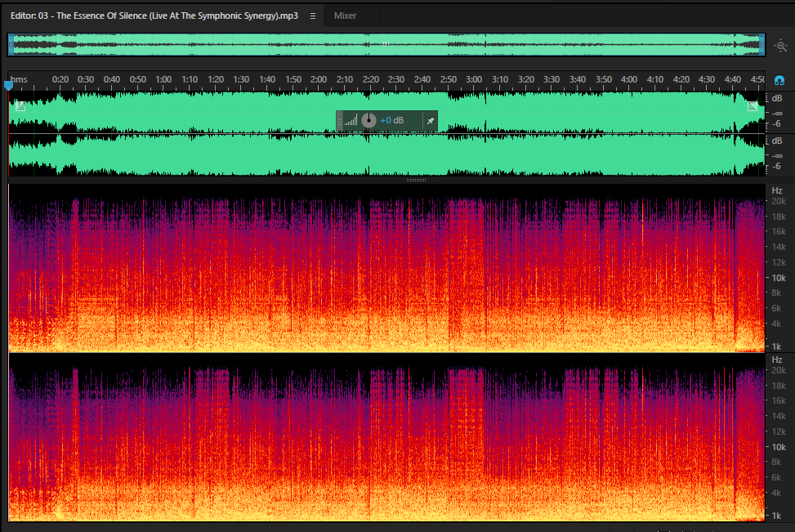Image resolution: width=795 pixels, height=532 pixels.
Task: Click the HUD grip handle
Action: click(340, 121)
